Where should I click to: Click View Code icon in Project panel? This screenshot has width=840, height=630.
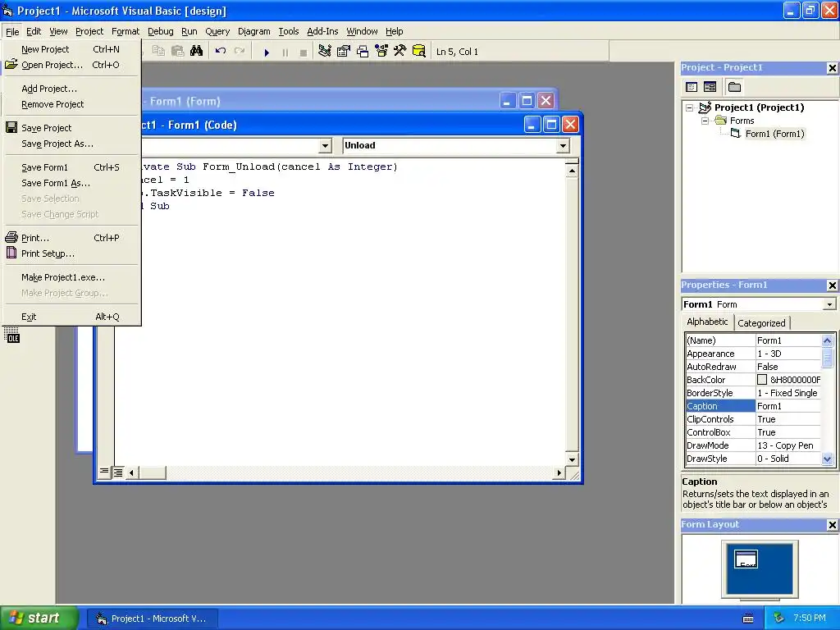(x=692, y=87)
